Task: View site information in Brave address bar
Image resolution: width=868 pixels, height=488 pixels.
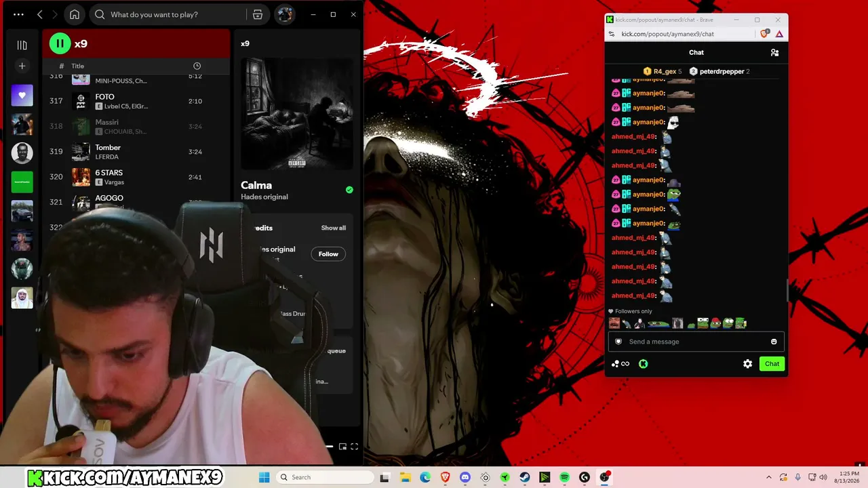Action: point(612,34)
